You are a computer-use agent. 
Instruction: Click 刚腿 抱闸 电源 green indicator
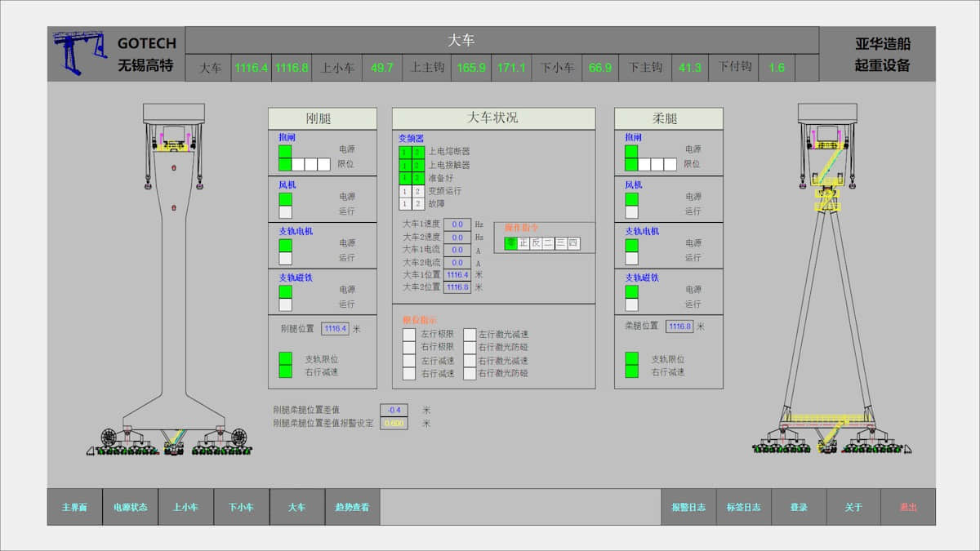click(x=285, y=151)
